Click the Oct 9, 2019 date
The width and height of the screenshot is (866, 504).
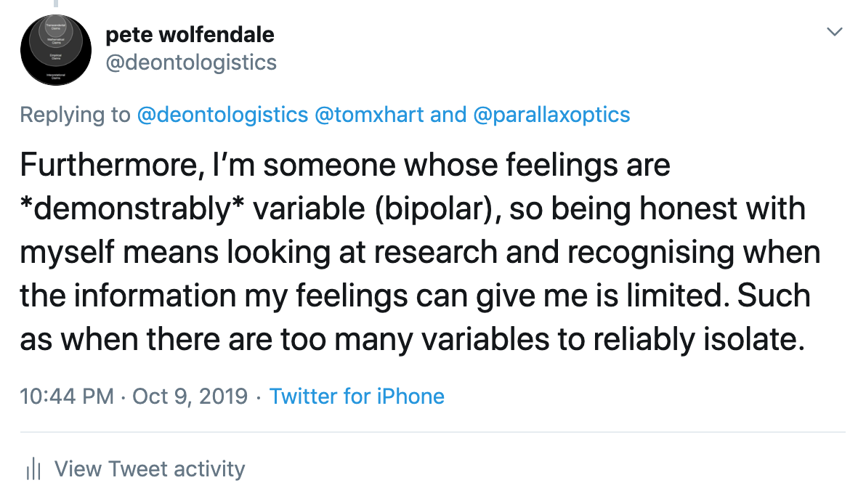(188, 397)
